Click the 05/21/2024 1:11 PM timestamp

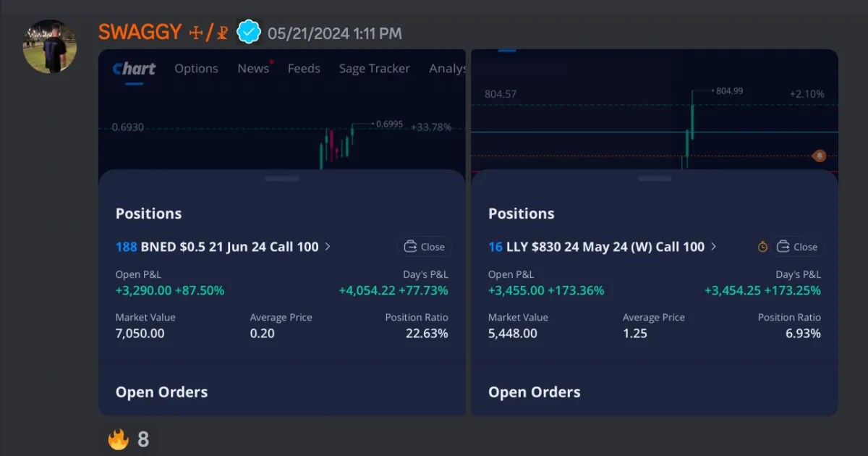pyautogui.click(x=335, y=33)
